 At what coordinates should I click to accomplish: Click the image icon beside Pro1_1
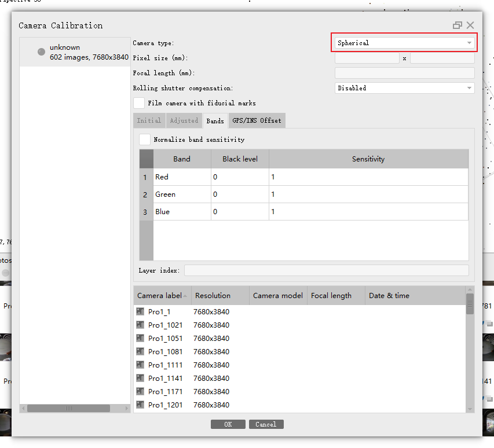tap(140, 311)
